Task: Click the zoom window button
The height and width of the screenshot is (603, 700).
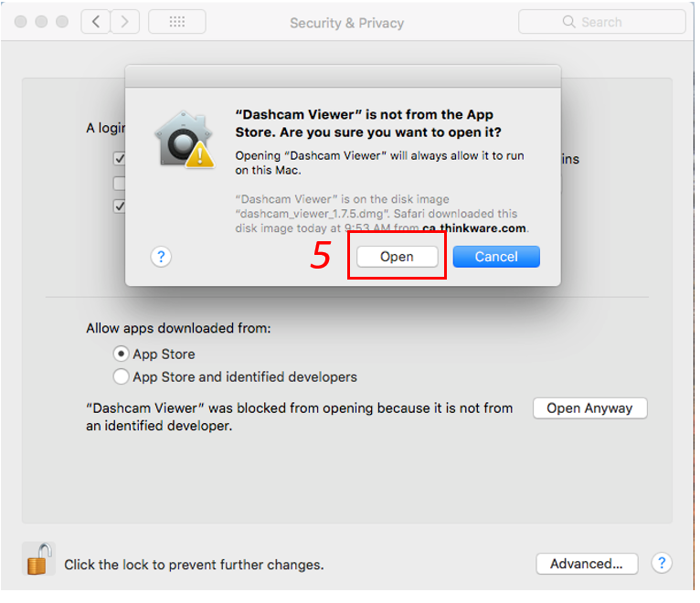Action: [62, 21]
